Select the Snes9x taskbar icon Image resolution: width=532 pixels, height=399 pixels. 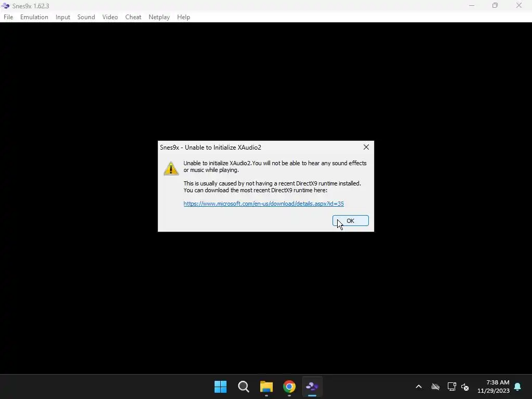pos(312,387)
